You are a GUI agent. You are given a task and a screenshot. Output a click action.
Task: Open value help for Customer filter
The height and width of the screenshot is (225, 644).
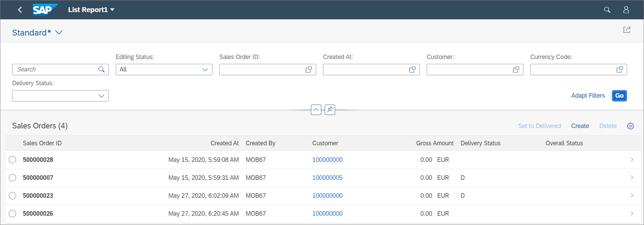[516, 70]
